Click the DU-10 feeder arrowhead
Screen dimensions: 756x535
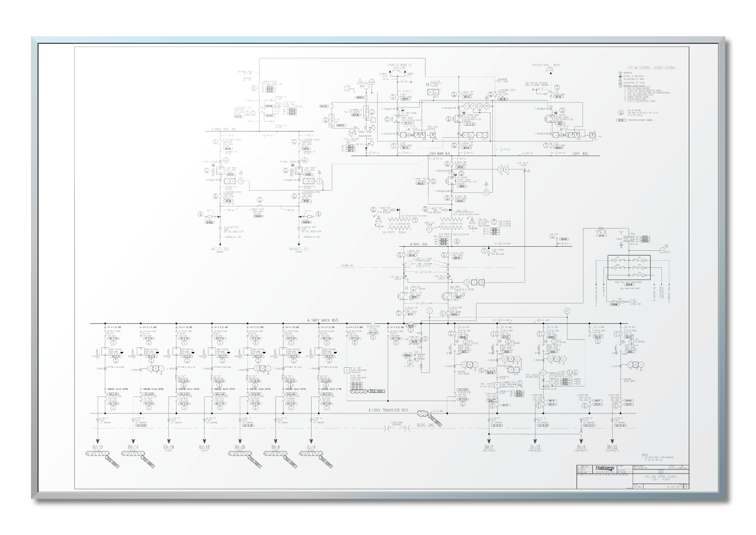(x=97, y=441)
